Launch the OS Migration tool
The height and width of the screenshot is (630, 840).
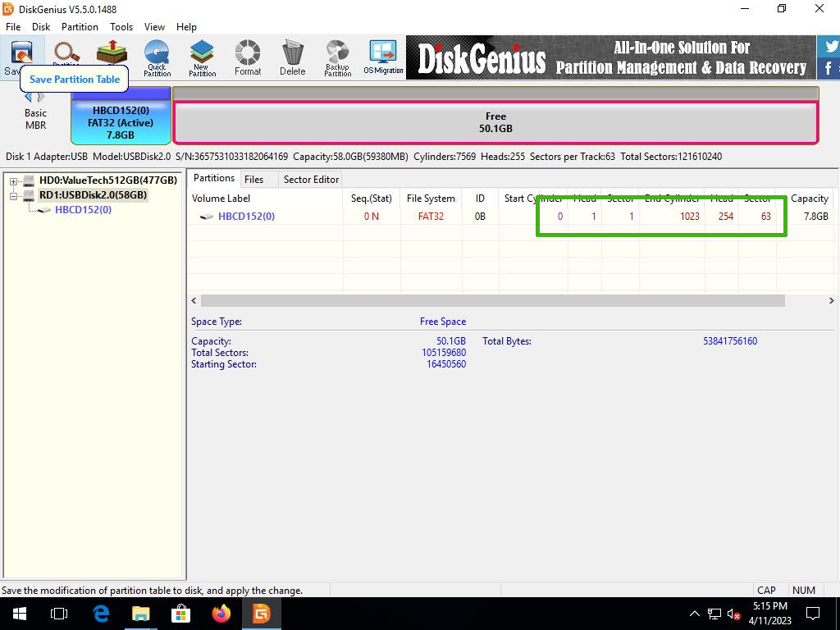383,58
